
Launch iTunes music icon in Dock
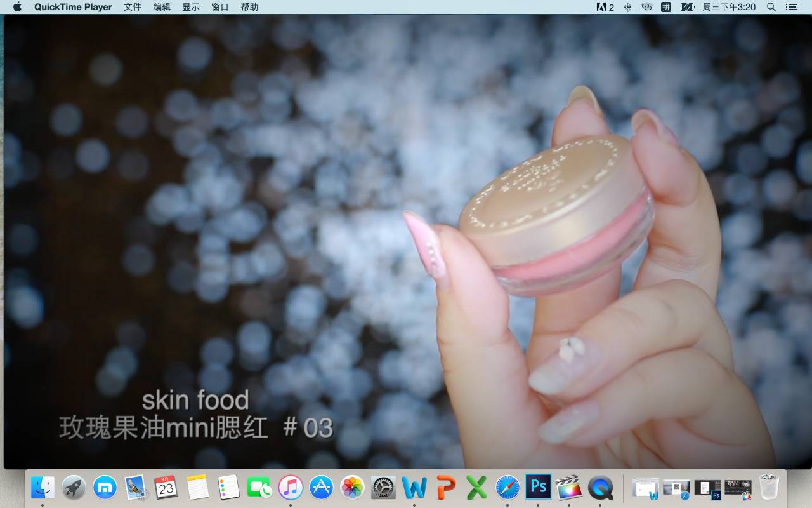pos(291,488)
